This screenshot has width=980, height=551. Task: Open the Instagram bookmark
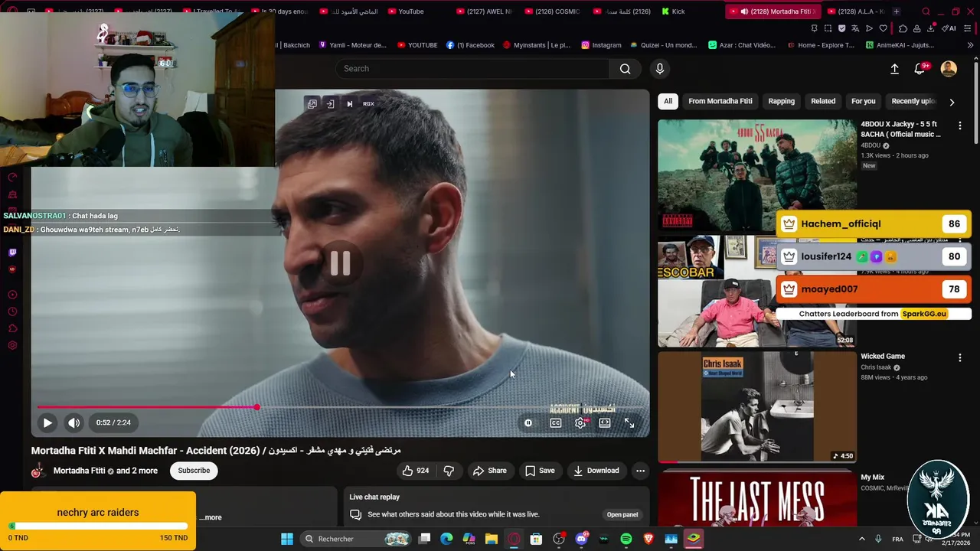[x=601, y=45]
